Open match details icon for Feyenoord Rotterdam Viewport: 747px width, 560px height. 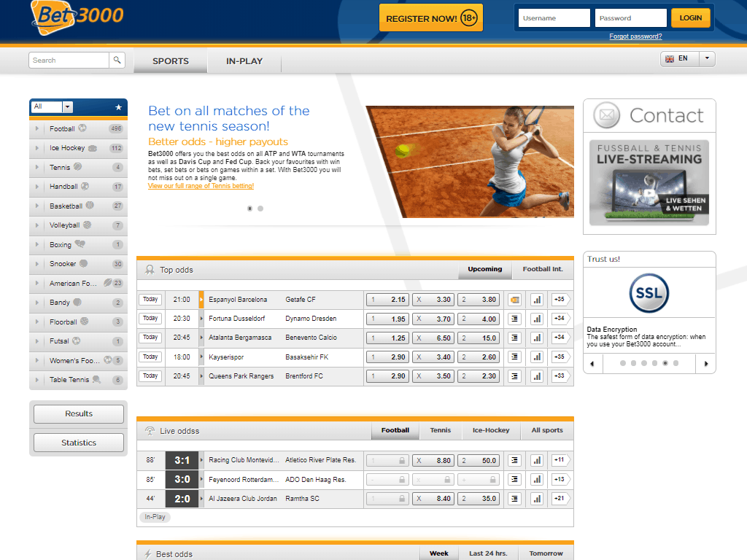click(x=514, y=480)
